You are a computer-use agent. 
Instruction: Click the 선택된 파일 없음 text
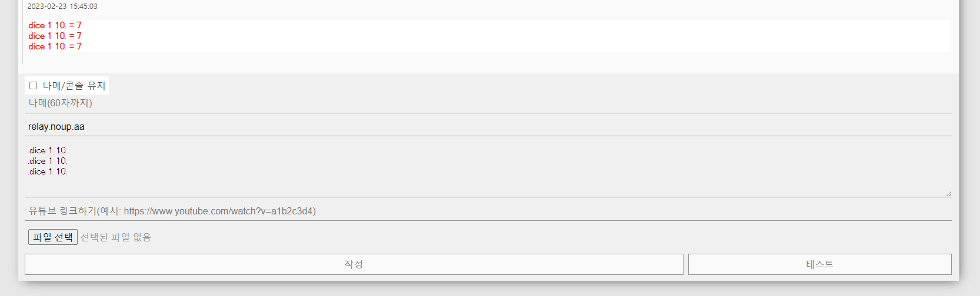[116, 237]
